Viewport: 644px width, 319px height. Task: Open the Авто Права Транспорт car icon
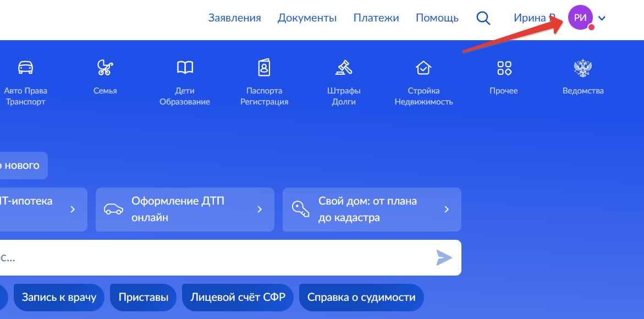tap(25, 67)
